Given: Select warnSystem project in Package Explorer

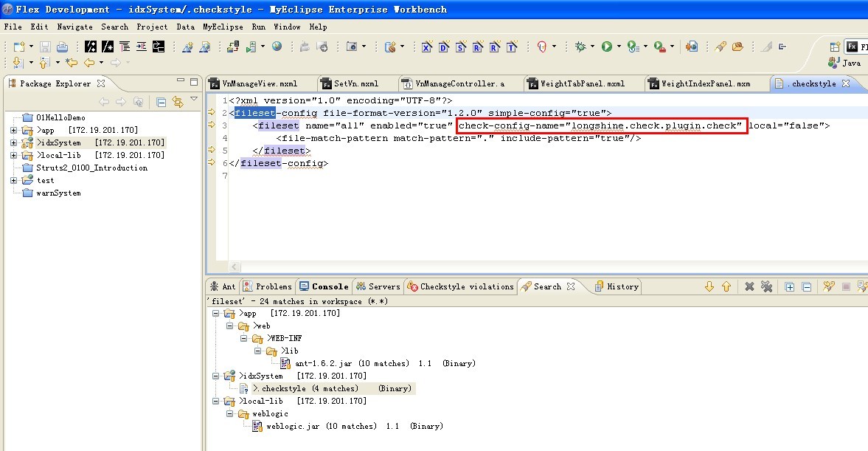Looking at the screenshot, I should [x=58, y=193].
